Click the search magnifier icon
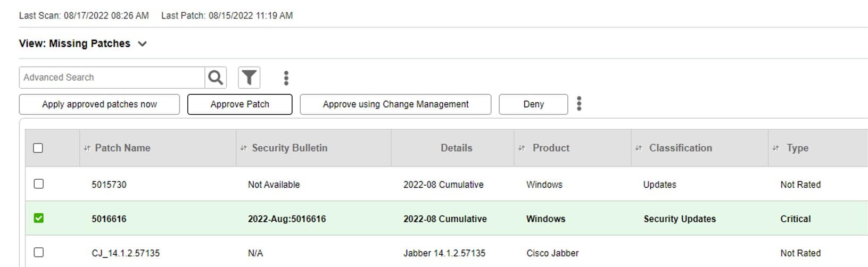This screenshot has height=267, width=868. (216, 78)
